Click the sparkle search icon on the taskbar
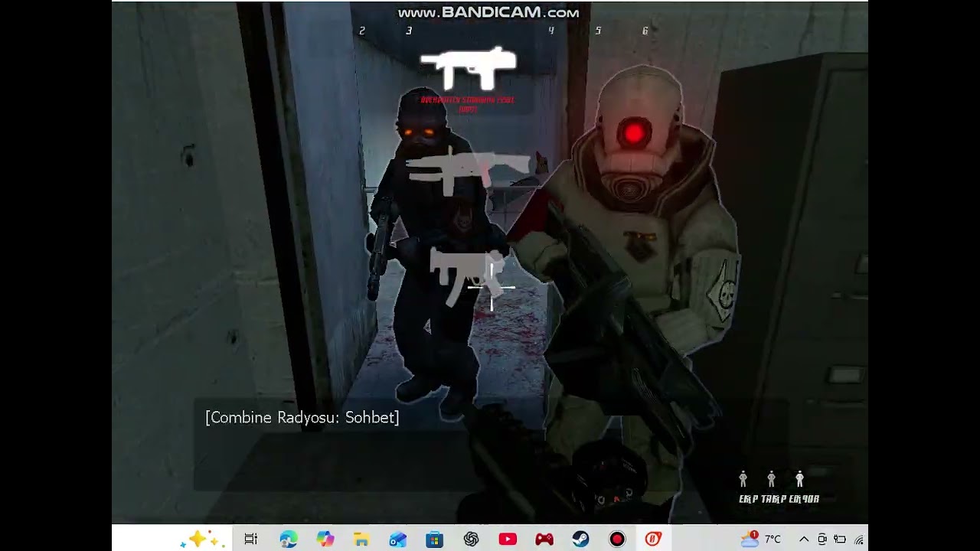Viewport: 980px width, 551px height. [x=201, y=540]
